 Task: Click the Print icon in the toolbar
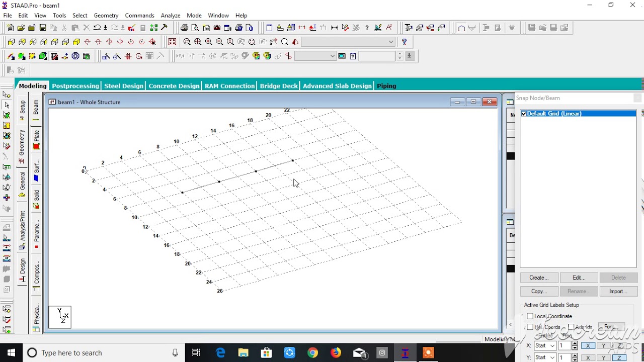tap(184, 28)
